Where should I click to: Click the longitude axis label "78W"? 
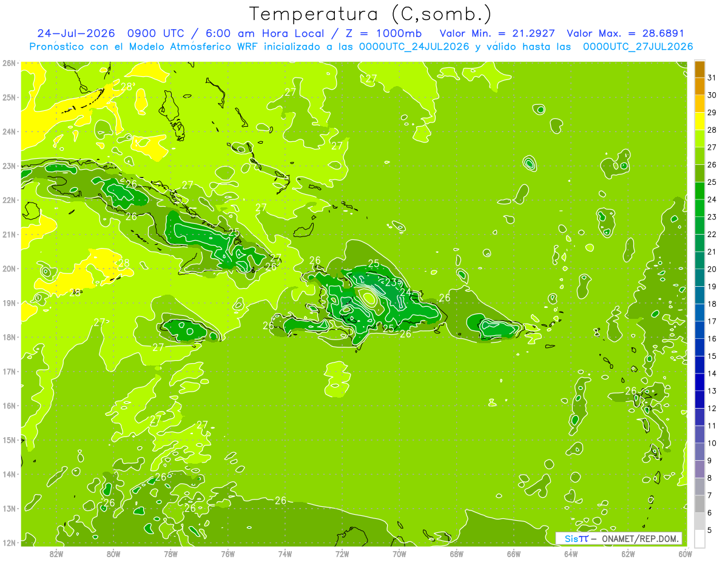[x=170, y=554]
